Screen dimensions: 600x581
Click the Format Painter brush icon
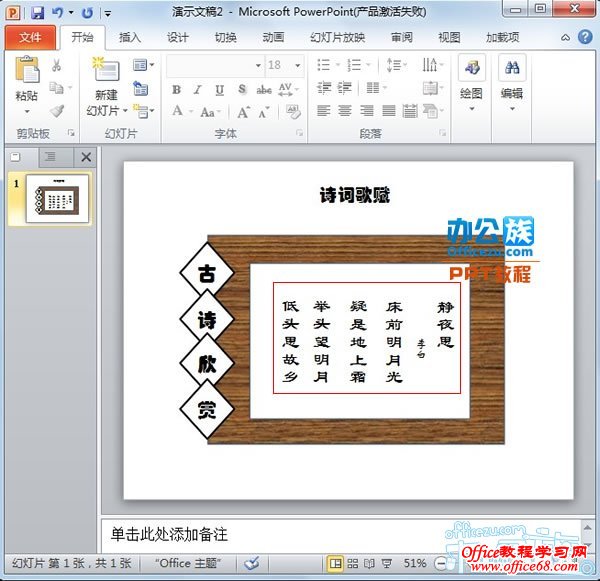(x=57, y=111)
